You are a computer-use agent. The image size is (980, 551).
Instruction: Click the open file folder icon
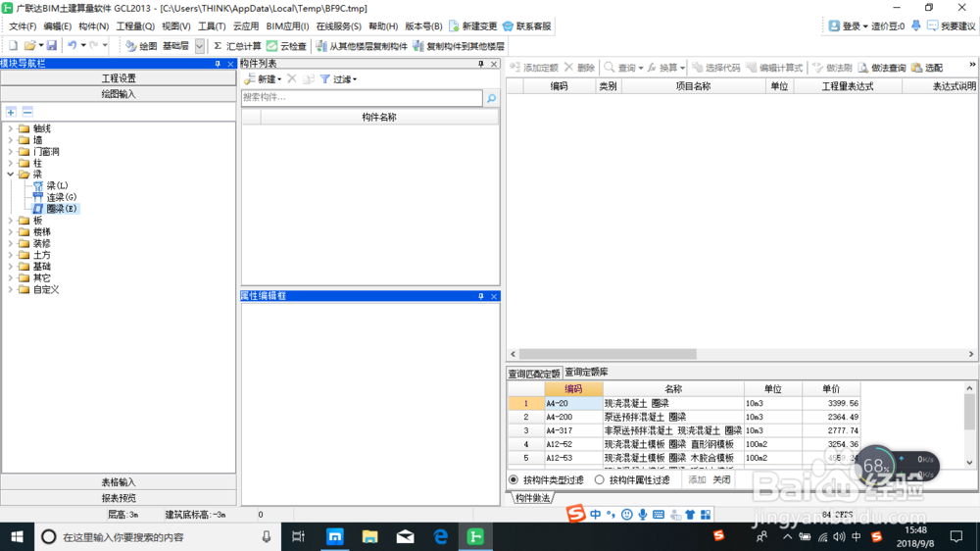pos(29,46)
